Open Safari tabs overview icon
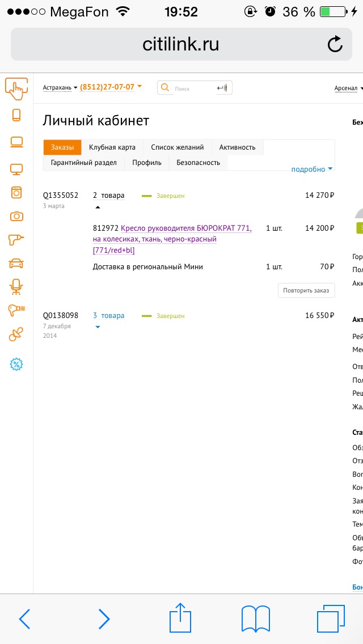 point(331,618)
